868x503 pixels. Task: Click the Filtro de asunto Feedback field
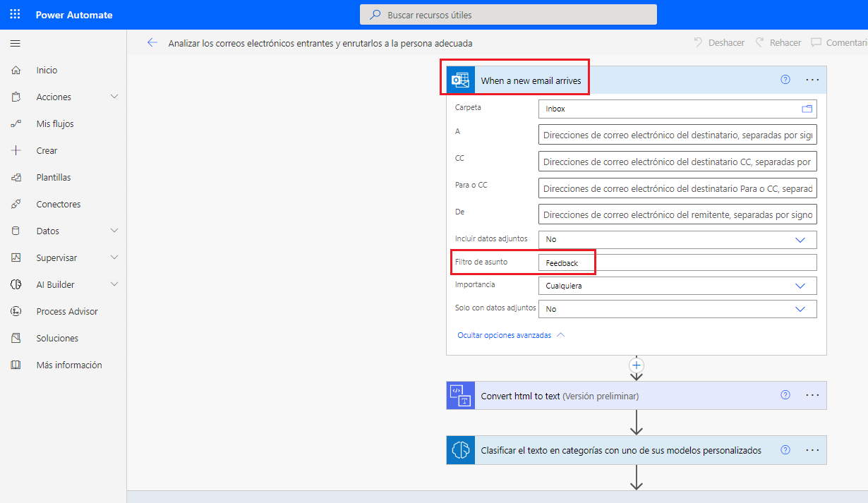tap(677, 262)
